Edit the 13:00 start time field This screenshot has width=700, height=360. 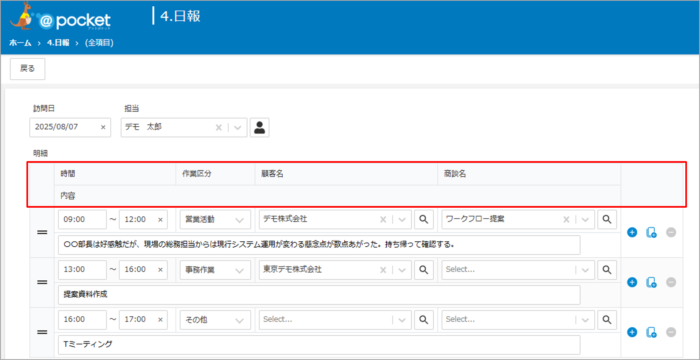click(x=83, y=269)
